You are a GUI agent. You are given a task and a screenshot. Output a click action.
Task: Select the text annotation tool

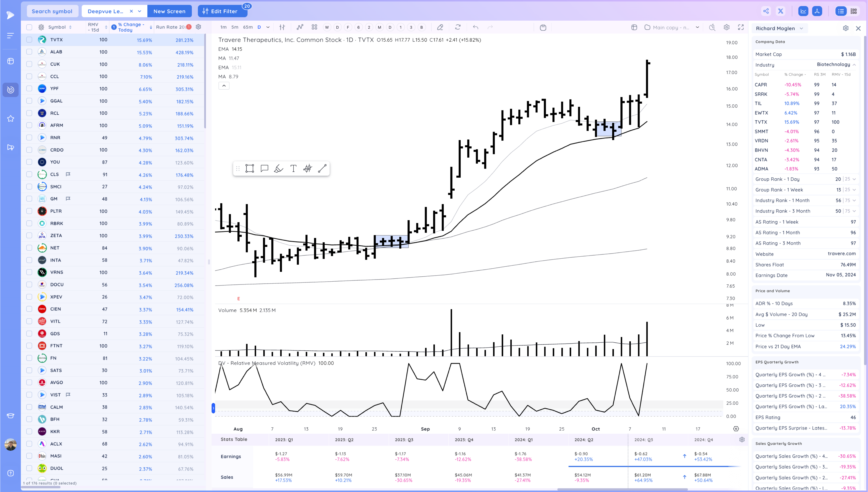293,168
